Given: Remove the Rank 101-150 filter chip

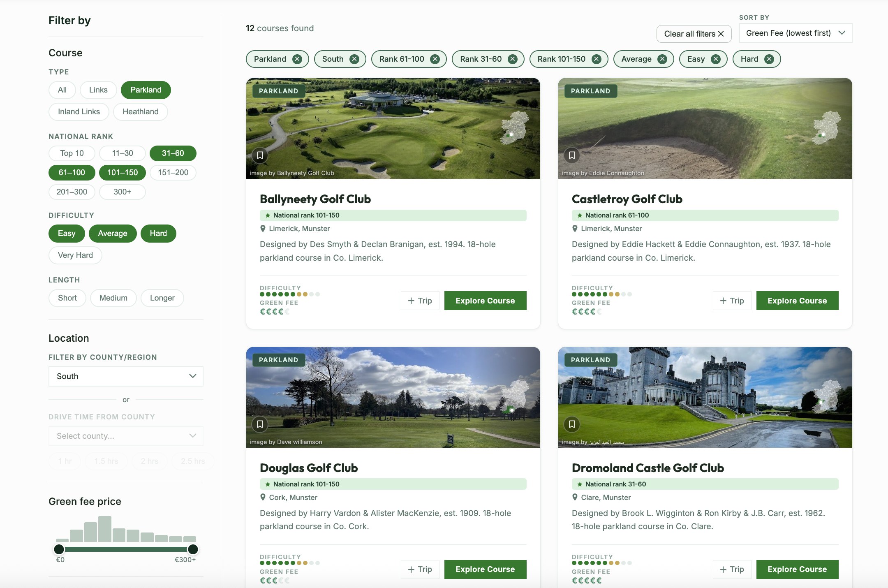Looking at the screenshot, I should (x=597, y=59).
